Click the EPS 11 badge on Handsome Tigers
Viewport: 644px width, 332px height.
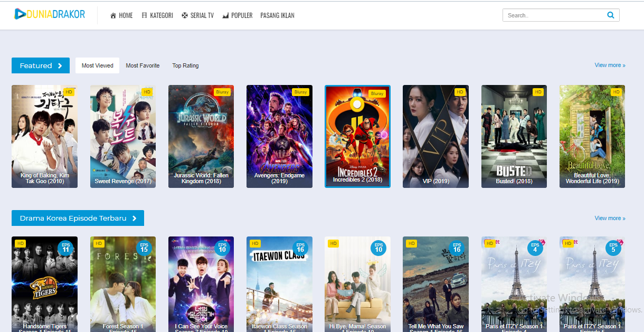pos(65,248)
